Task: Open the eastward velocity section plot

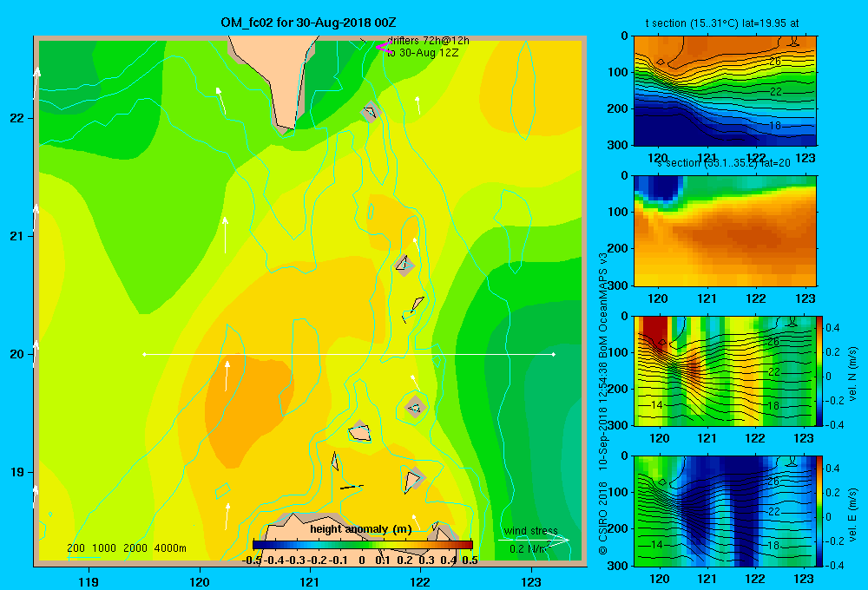Action: point(725,511)
